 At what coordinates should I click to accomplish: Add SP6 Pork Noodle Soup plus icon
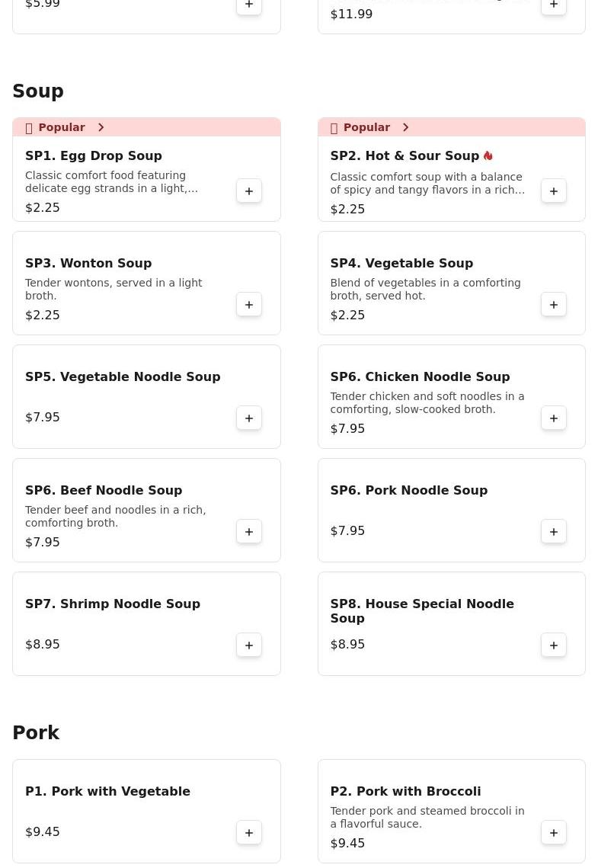(x=554, y=531)
